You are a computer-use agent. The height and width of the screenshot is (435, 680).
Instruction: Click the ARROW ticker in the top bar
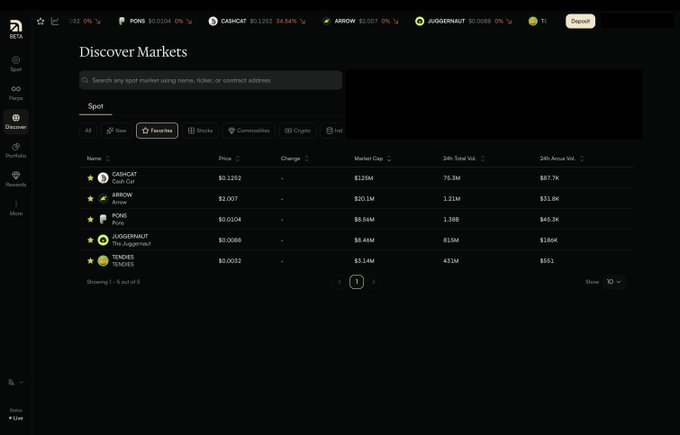(360, 21)
